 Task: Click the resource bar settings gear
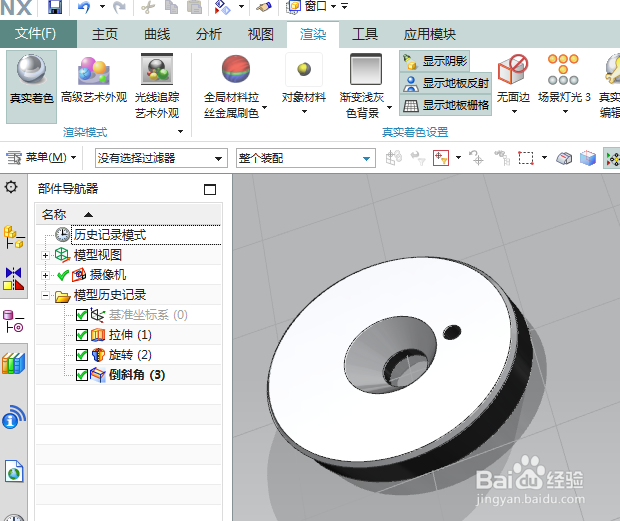(11, 187)
